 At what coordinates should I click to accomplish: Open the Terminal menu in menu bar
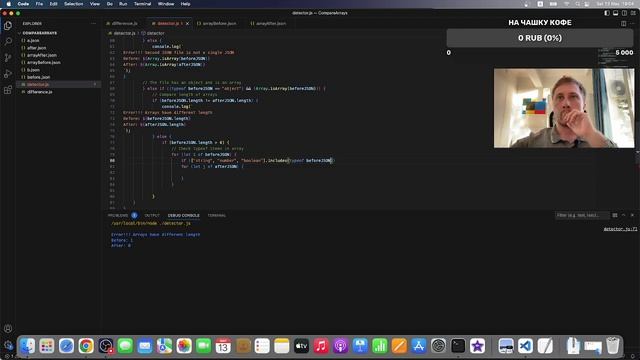click(x=142, y=4)
